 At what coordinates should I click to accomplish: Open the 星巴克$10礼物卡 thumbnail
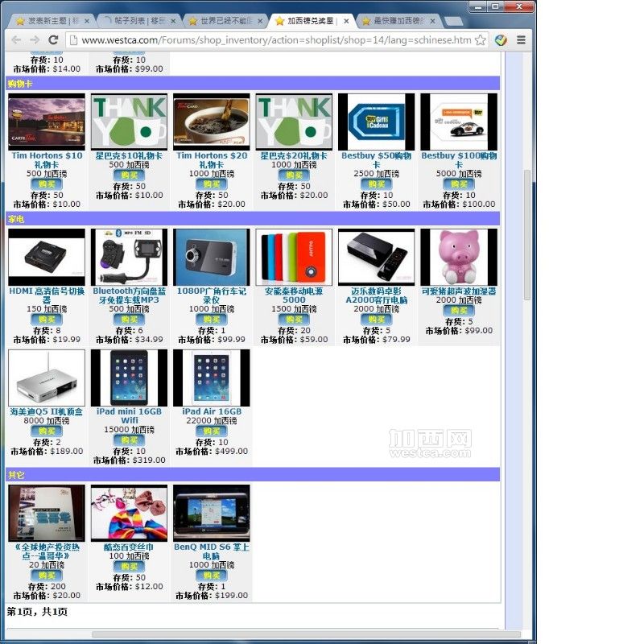tap(130, 122)
